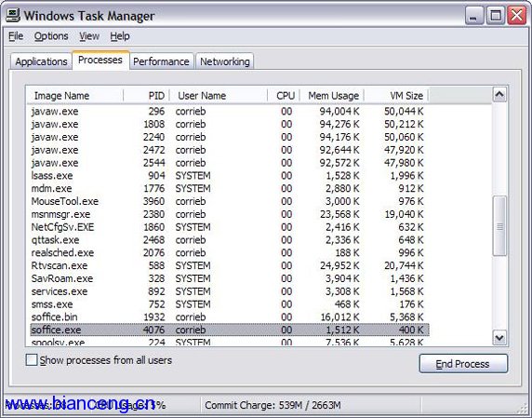The width and height of the screenshot is (532, 418).
Task: Sort by PID column header
Action: (x=146, y=96)
